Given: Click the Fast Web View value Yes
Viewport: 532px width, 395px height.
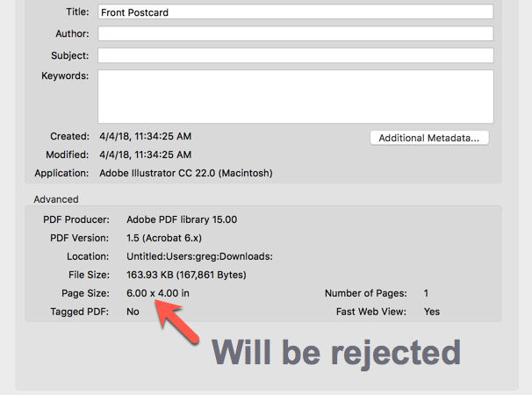Looking at the screenshot, I should pos(432,312).
